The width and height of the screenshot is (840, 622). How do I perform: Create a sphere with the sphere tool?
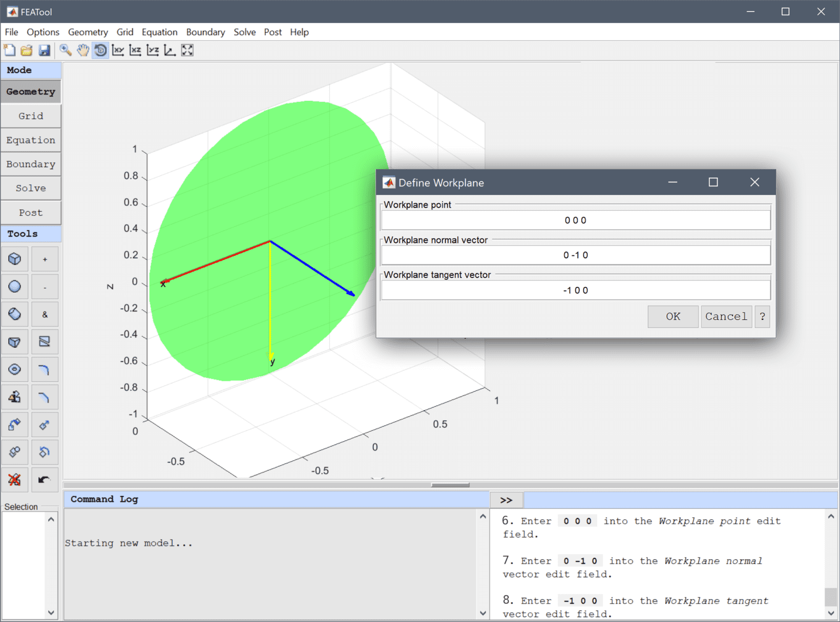pyautogui.click(x=15, y=287)
